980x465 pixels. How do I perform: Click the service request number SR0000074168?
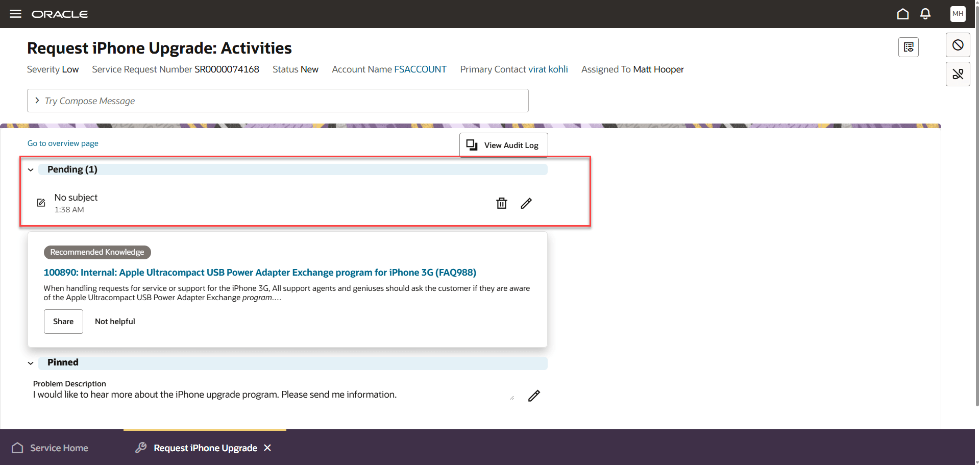pos(227,69)
